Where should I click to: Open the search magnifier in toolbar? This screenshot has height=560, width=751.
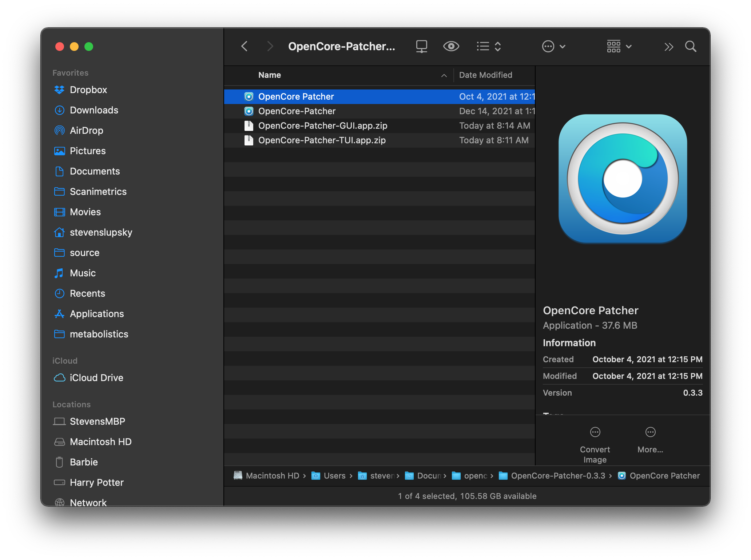pos(690,47)
